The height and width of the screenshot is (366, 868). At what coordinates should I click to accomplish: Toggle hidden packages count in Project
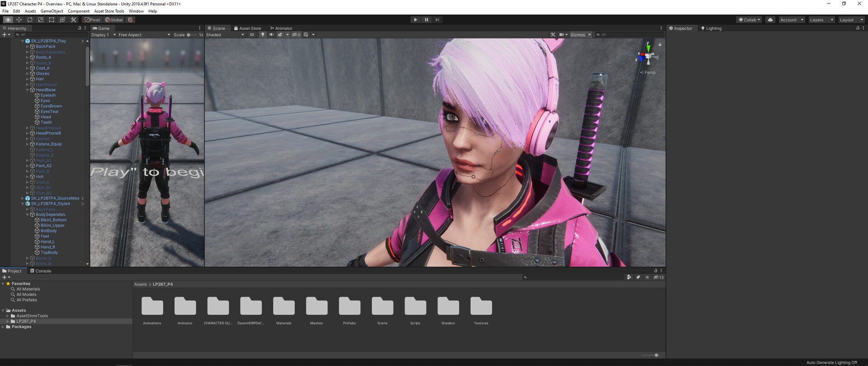pos(658,277)
